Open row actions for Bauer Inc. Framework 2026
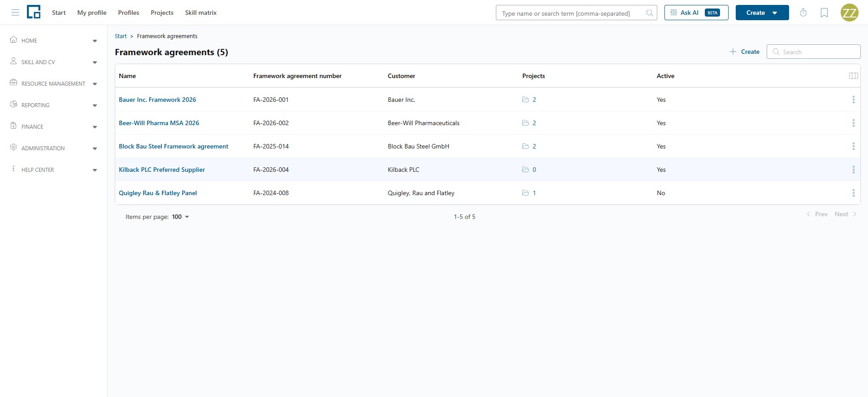 854,100
